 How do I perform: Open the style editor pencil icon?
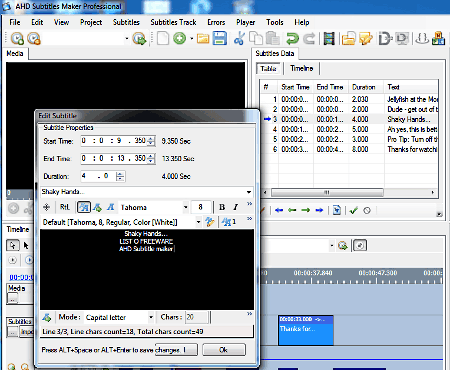(210, 222)
